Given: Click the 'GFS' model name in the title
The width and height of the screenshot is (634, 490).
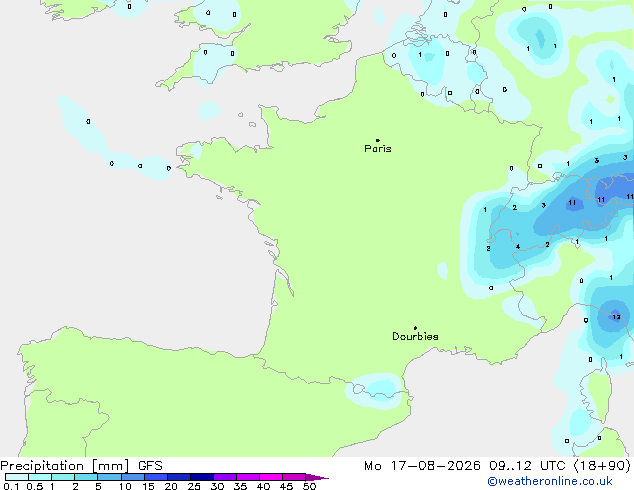Looking at the screenshot, I should pos(150,466).
